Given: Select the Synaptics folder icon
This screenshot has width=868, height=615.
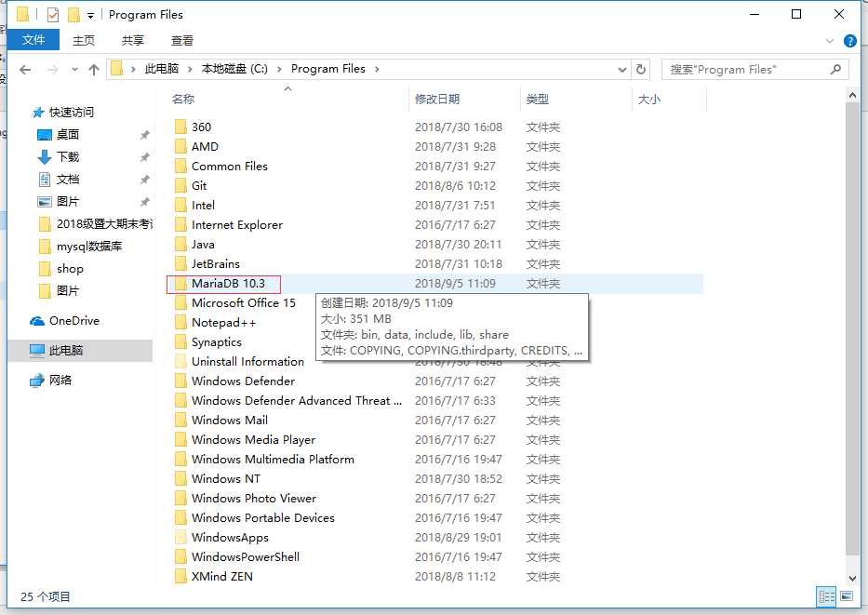Looking at the screenshot, I should (180, 342).
